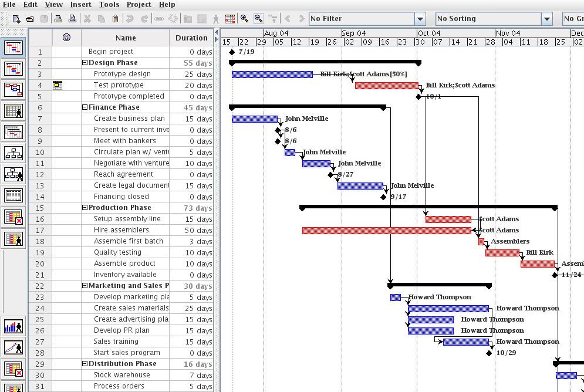The image size is (584, 392).
Task: Click the Name column header
Action: [x=126, y=38]
